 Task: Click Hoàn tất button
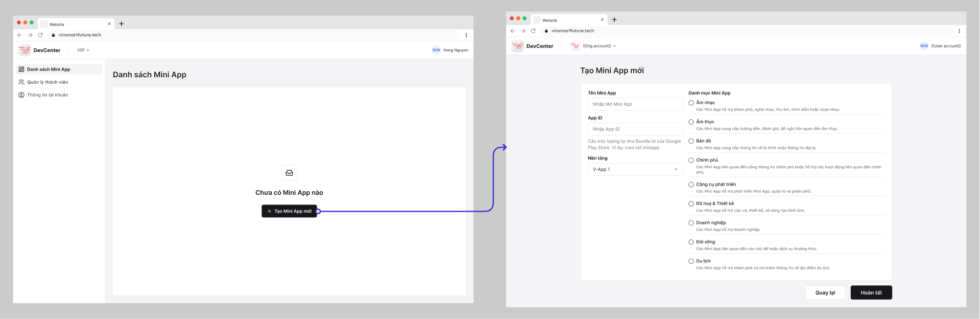[x=871, y=293]
